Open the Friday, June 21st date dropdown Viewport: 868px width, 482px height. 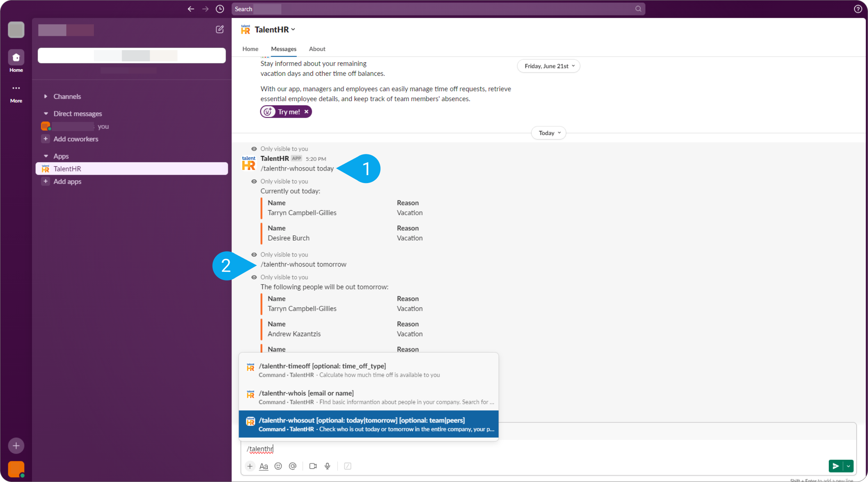tap(549, 66)
